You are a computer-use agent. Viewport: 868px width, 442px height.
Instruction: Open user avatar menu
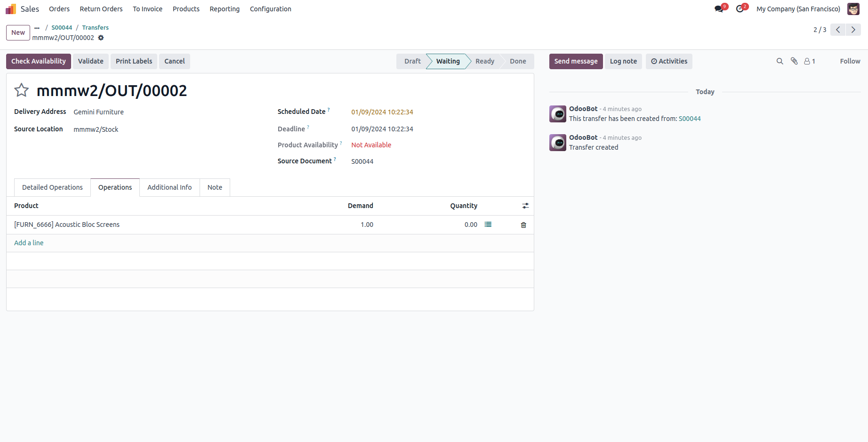tap(853, 9)
